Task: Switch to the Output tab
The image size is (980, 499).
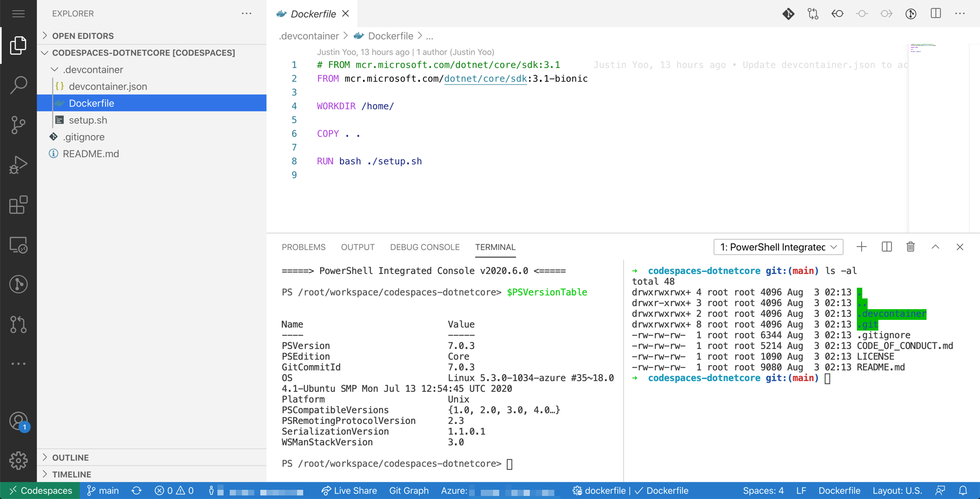Action: (x=358, y=247)
